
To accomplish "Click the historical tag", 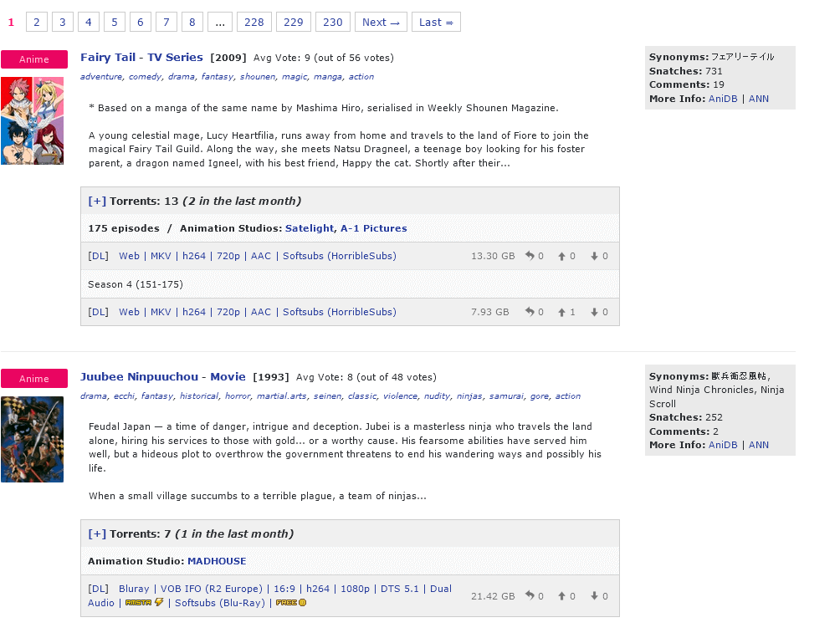I will pos(199,396).
